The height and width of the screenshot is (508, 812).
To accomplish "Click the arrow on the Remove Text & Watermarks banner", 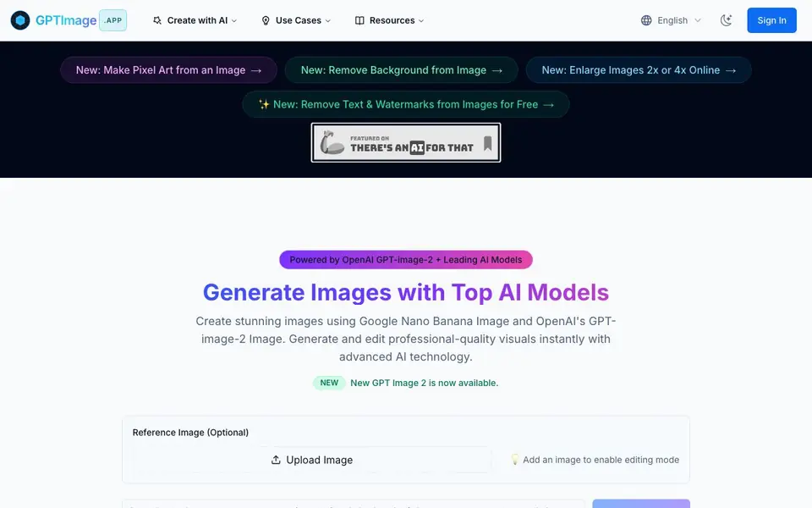I will (548, 105).
